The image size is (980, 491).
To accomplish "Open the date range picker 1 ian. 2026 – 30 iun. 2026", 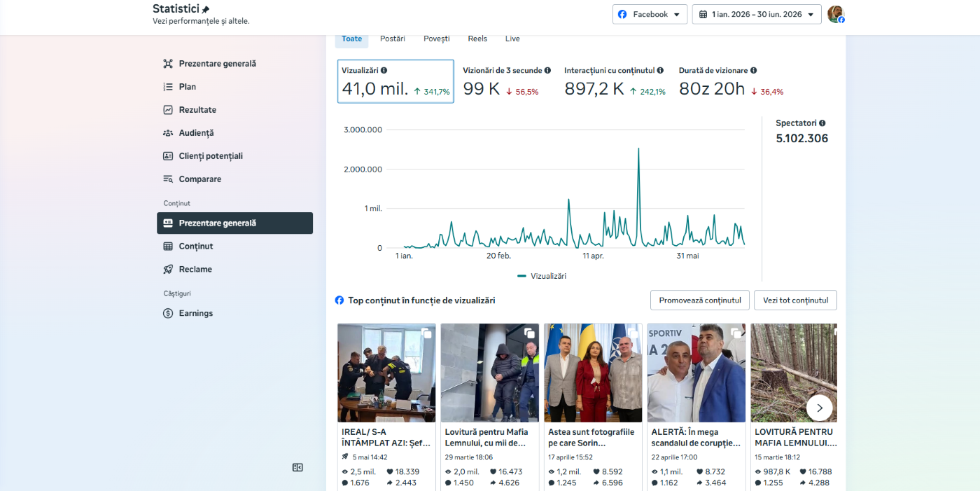I will 757,14.
